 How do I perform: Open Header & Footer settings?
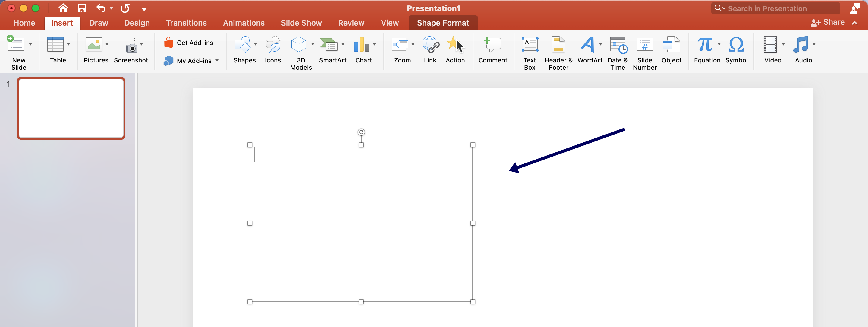pos(558,53)
